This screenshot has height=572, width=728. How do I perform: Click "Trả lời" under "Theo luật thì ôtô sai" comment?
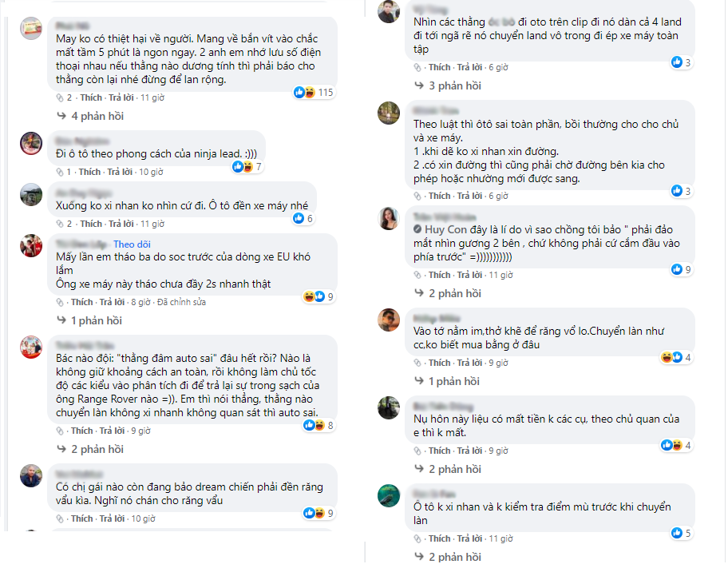[x=469, y=196]
